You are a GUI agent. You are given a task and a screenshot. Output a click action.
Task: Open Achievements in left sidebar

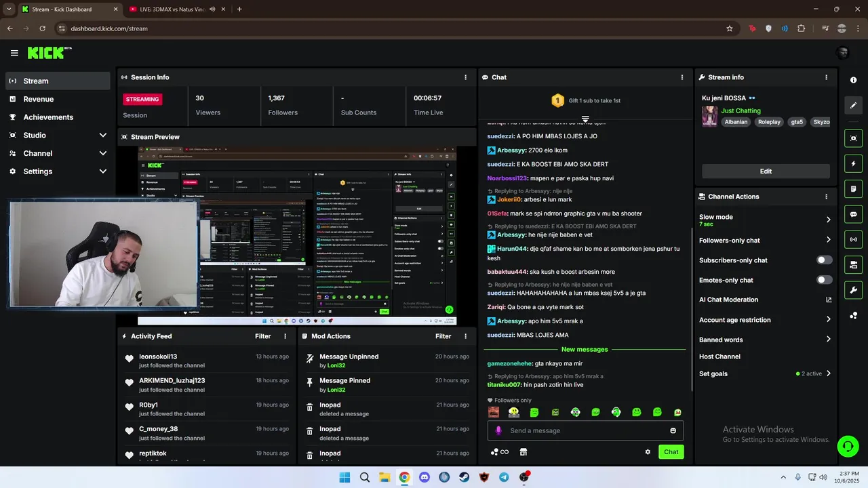click(57, 117)
